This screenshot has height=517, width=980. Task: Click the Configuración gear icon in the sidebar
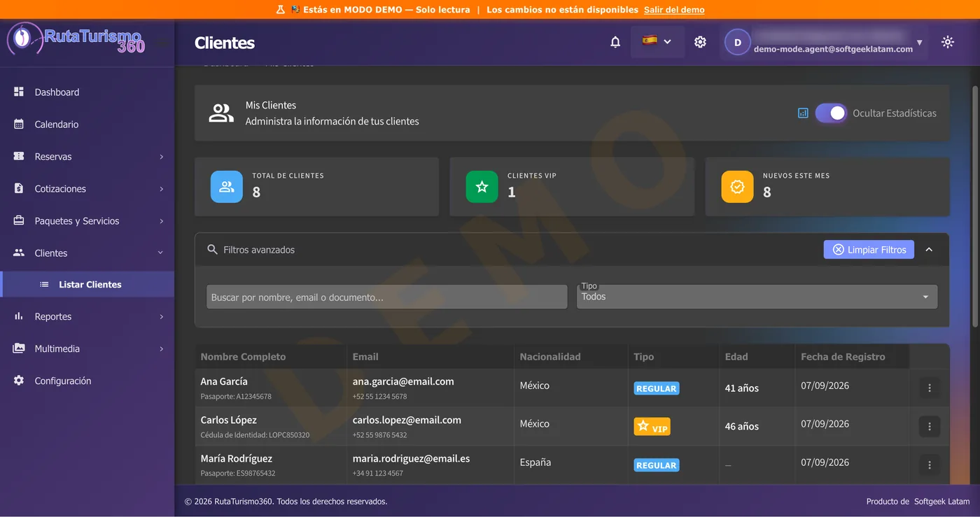pos(19,381)
